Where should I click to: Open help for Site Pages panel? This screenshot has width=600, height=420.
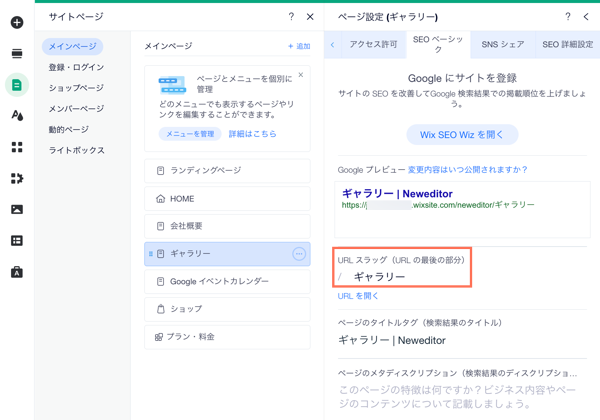[292, 16]
